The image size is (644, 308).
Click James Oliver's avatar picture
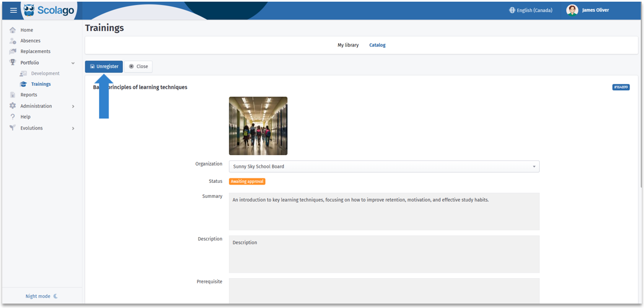[x=572, y=11]
